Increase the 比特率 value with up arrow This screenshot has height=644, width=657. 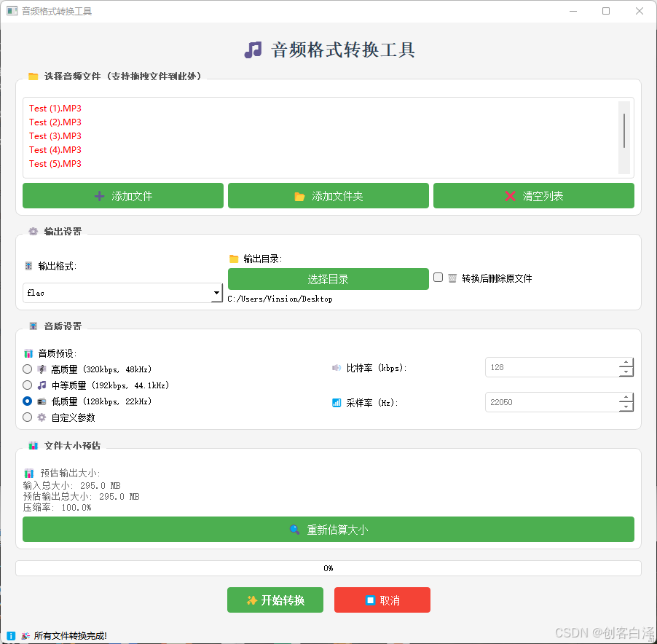click(626, 363)
